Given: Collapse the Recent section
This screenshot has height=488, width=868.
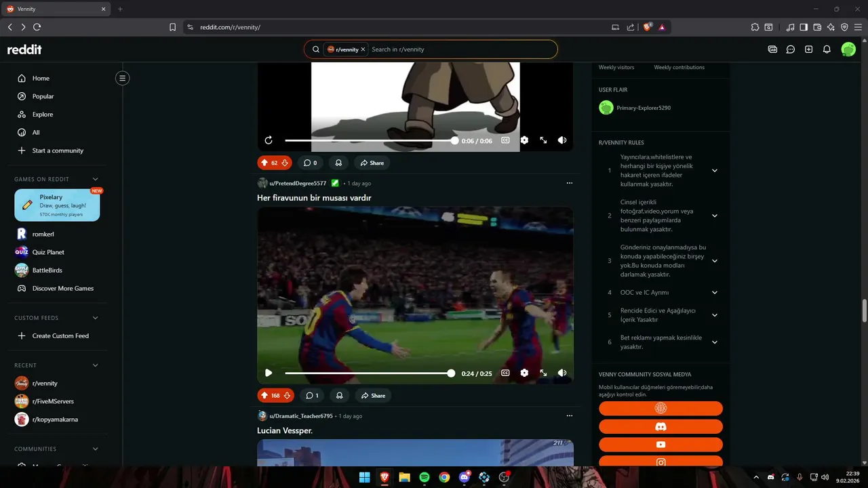Looking at the screenshot, I should tap(95, 365).
